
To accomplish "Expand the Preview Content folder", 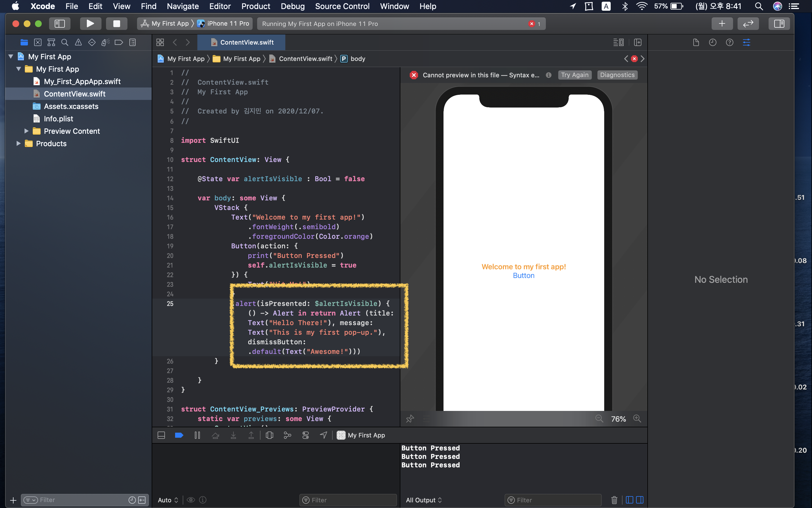I will (27, 131).
